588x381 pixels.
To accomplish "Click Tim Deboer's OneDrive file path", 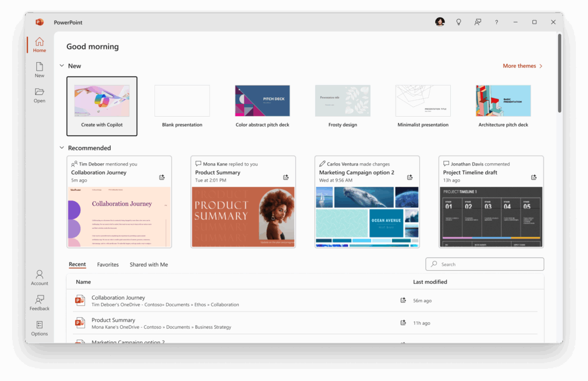I will pyautogui.click(x=165, y=305).
